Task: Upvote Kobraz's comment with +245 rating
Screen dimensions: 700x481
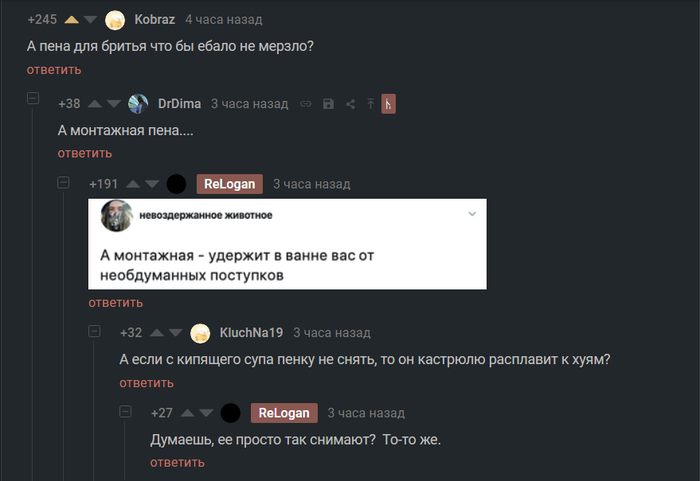Action: (x=71, y=20)
